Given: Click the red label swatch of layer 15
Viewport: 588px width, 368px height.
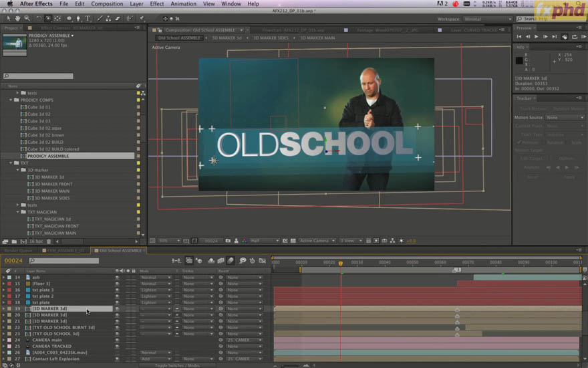Looking at the screenshot, I should pyautogui.click(x=9, y=284).
